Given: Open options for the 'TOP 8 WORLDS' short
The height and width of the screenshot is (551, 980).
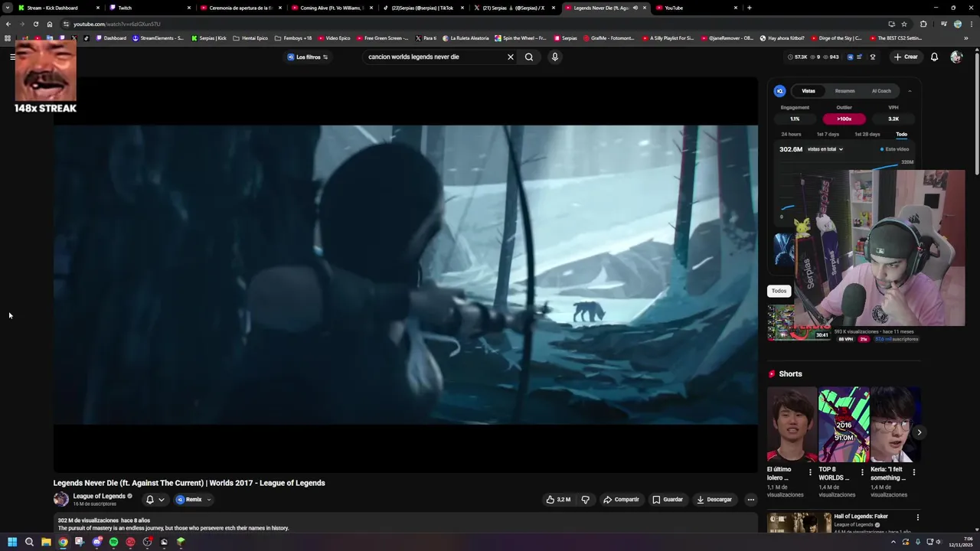Looking at the screenshot, I should [x=862, y=473].
